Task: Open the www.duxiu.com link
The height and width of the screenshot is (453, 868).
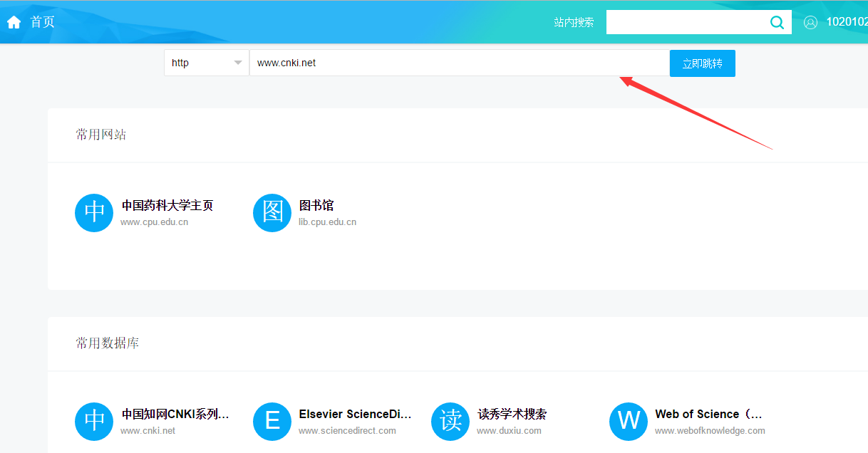Action: (x=509, y=431)
